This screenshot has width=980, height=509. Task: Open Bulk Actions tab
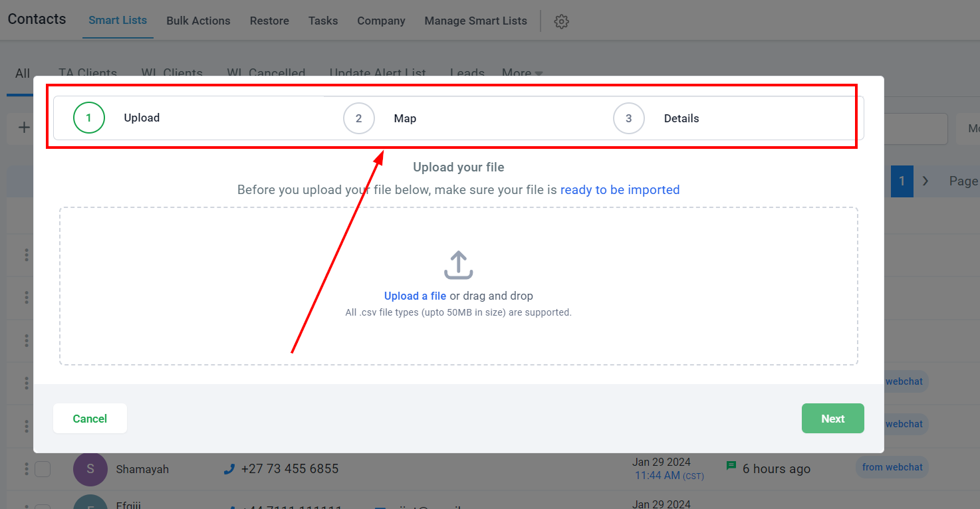[198, 21]
